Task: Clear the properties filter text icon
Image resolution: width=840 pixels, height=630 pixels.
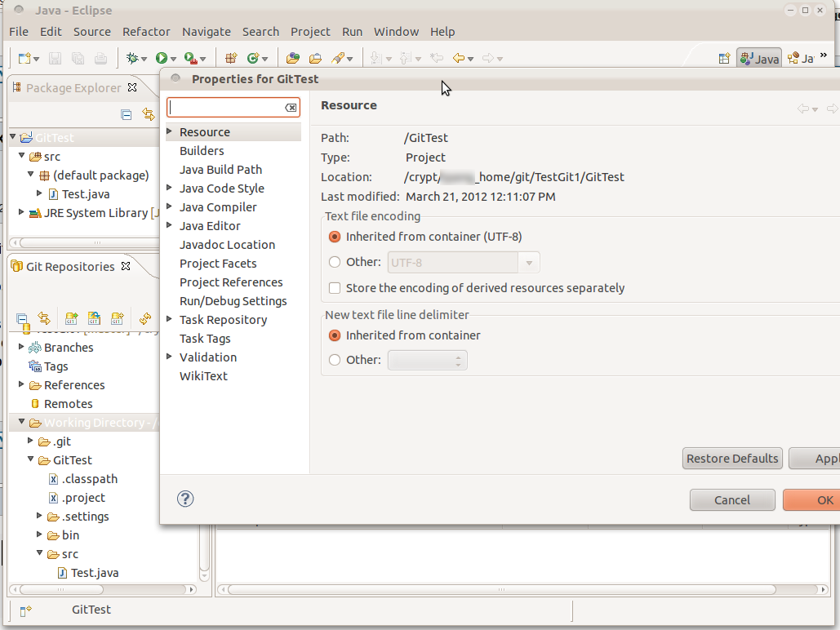Action: [x=291, y=108]
